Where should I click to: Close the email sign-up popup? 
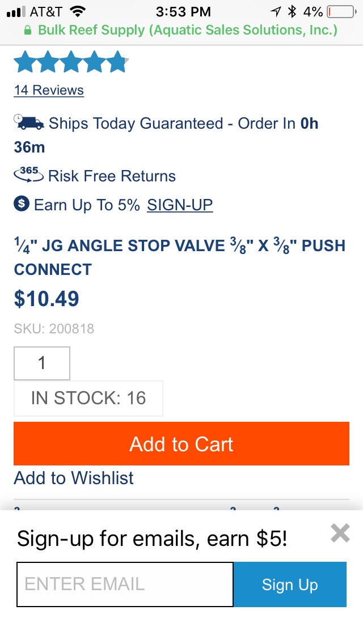[340, 533]
